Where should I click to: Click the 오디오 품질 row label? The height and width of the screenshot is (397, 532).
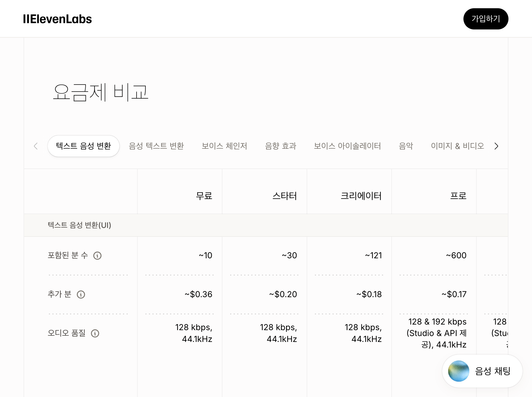(67, 333)
